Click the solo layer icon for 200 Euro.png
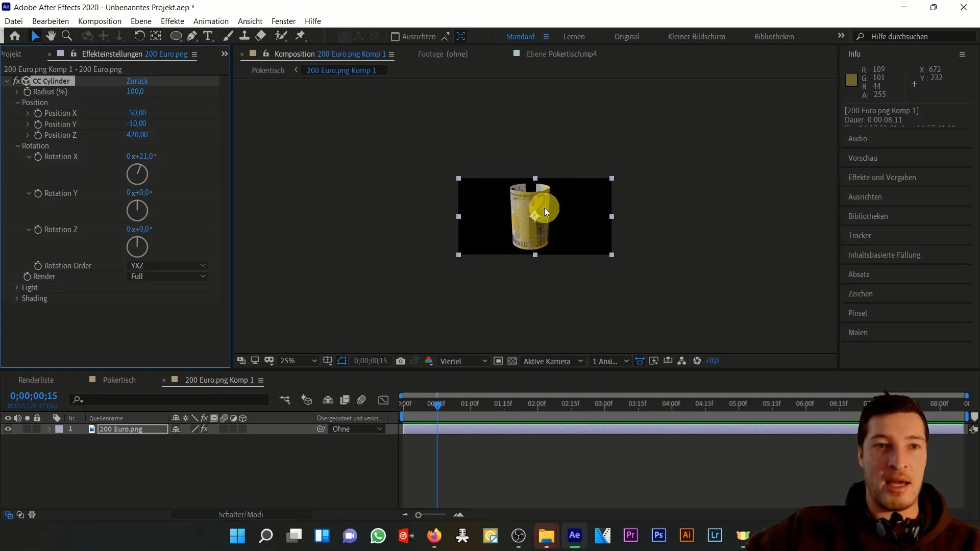Image resolution: width=980 pixels, height=551 pixels. click(27, 429)
